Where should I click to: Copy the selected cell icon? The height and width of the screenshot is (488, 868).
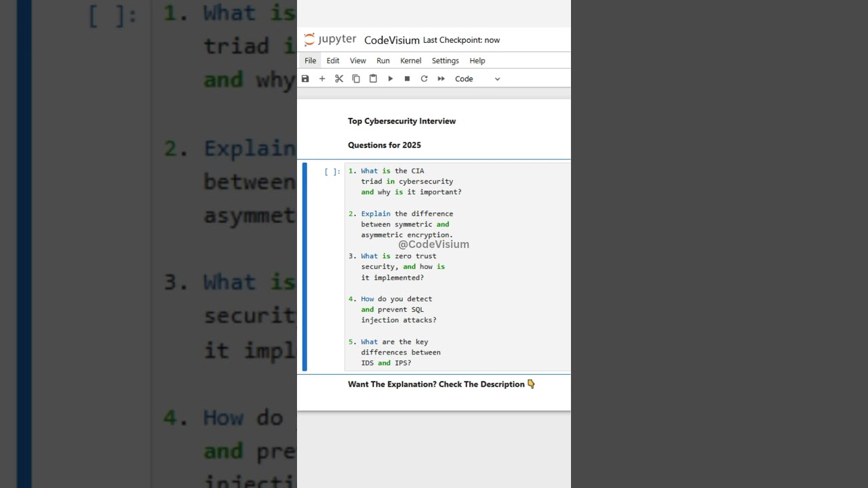356,79
